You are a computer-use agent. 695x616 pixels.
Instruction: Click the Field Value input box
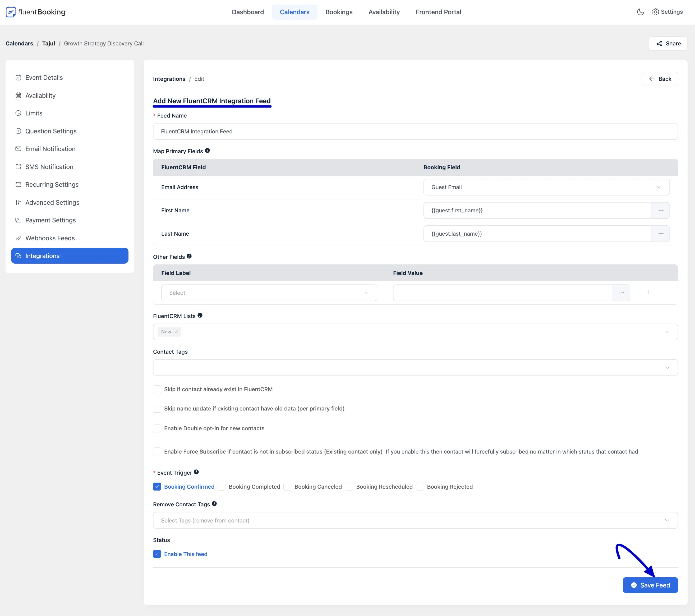(x=503, y=292)
